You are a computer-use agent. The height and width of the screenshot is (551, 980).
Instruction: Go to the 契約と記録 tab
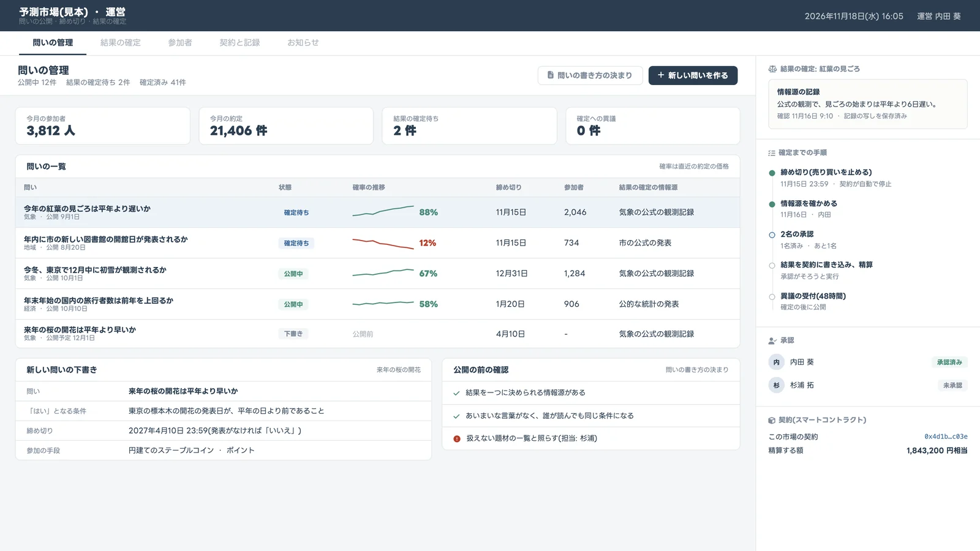click(240, 43)
